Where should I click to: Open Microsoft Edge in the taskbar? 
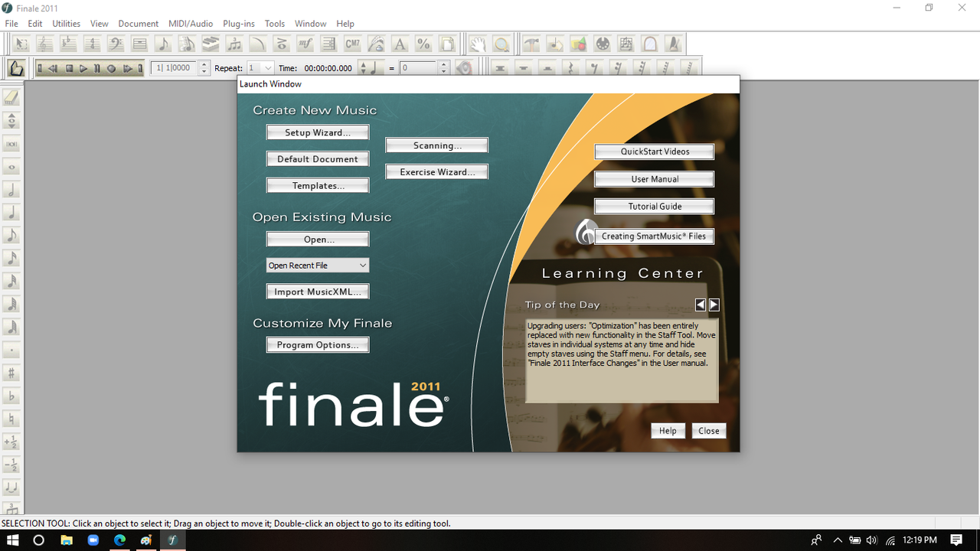point(119,540)
